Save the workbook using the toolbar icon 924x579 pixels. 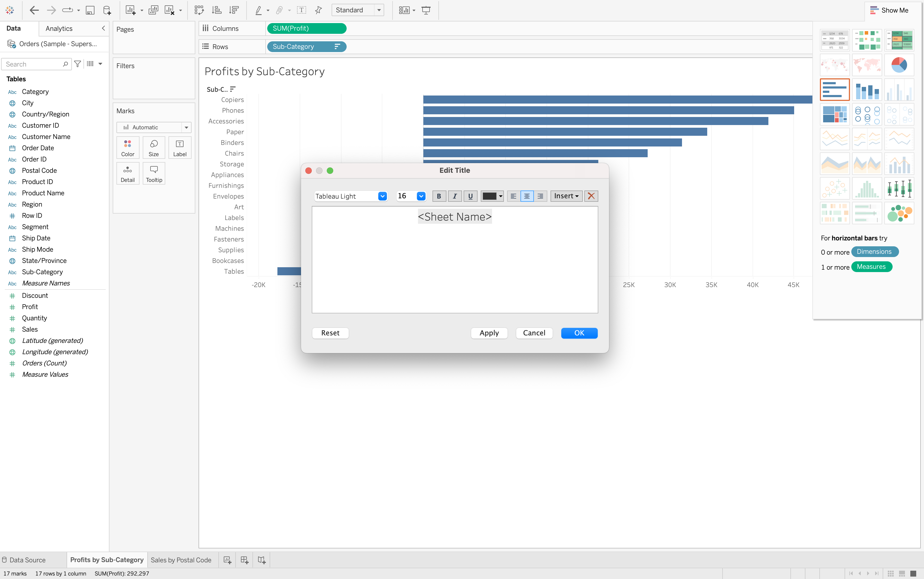click(x=90, y=10)
